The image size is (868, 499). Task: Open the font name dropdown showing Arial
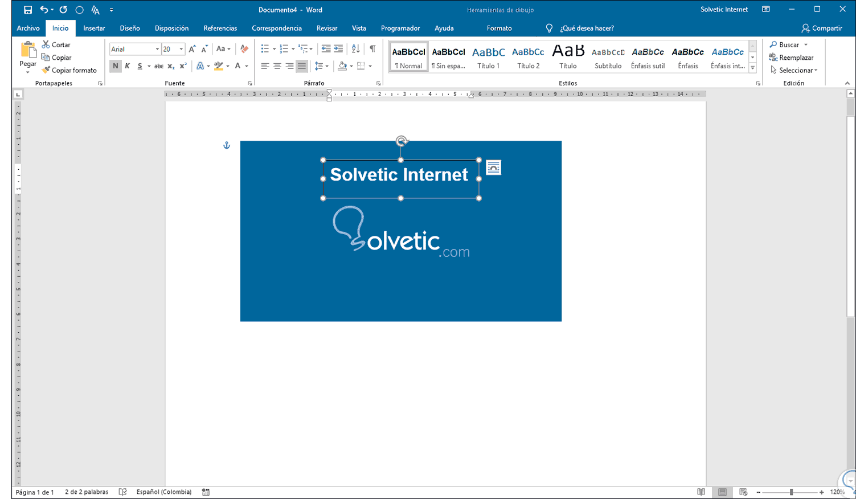coord(157,50)
